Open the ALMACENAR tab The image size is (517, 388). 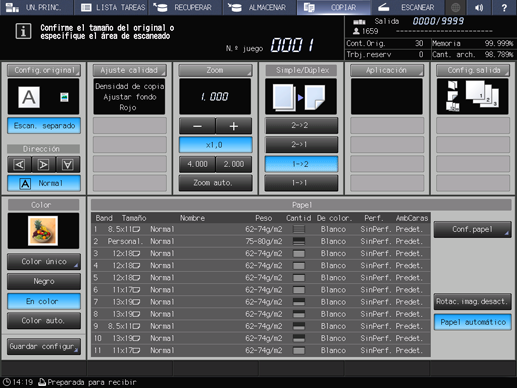point(260,7)
